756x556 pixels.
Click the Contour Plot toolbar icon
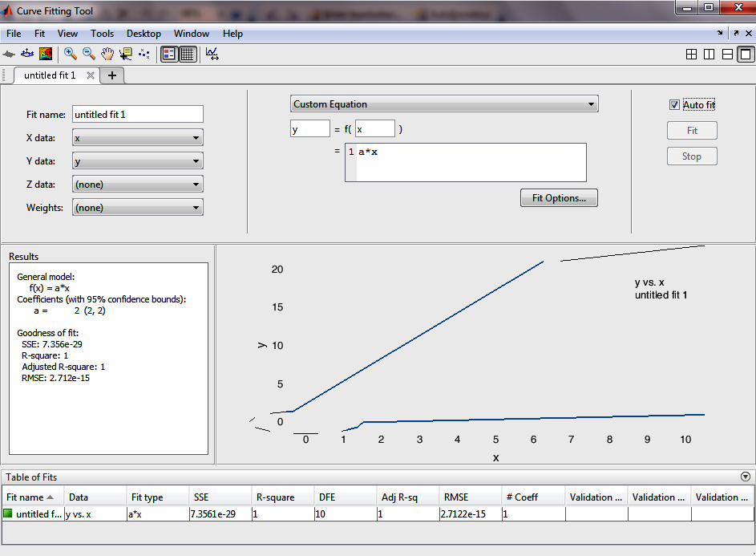46,54
